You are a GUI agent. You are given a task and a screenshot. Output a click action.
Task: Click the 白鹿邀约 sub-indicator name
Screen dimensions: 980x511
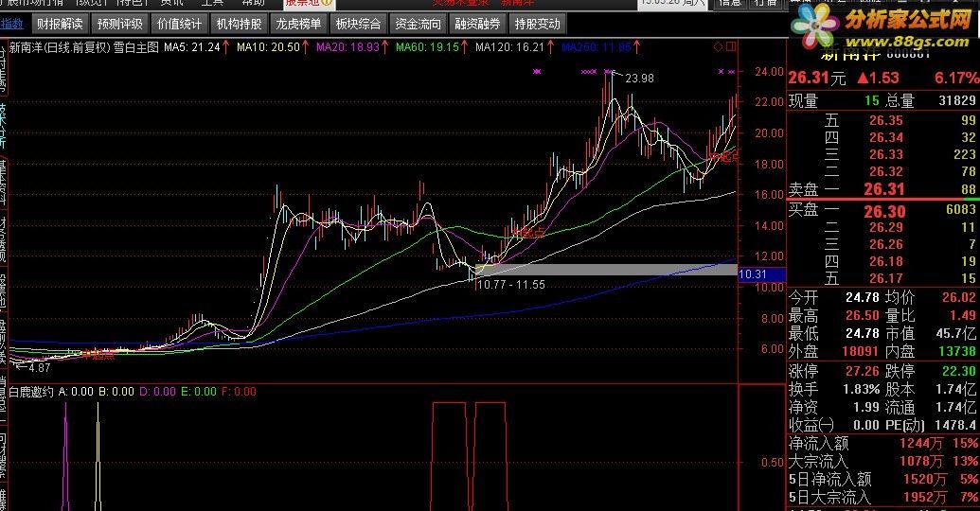[x=31, y=392]
